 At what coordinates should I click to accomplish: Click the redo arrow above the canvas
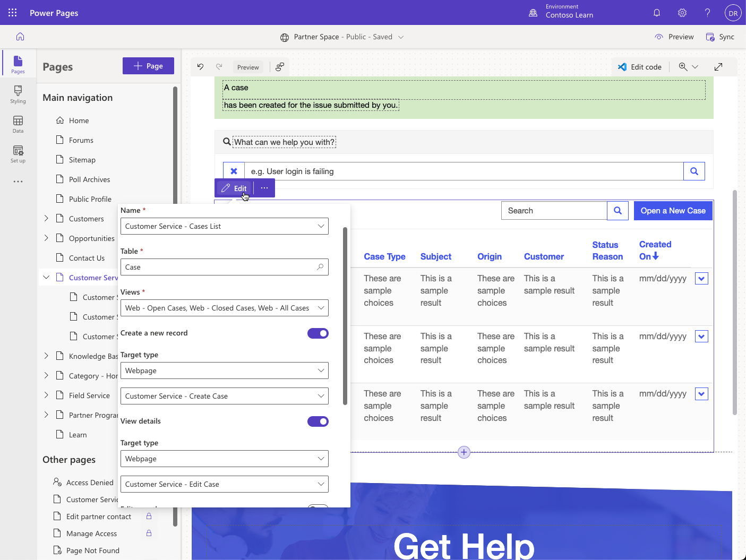pos(219,66)
